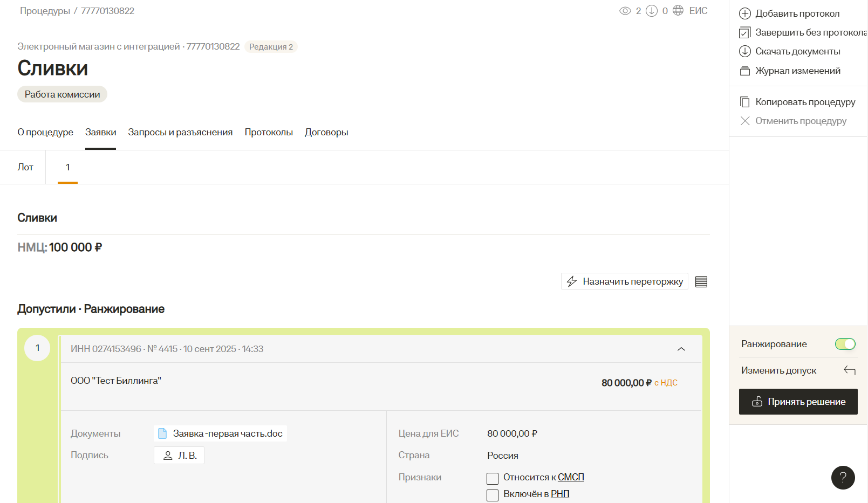The height and width of the screenshot is (503, 868).
Task: Click Назначить переторжку button
Action: [x=624, y=281]
